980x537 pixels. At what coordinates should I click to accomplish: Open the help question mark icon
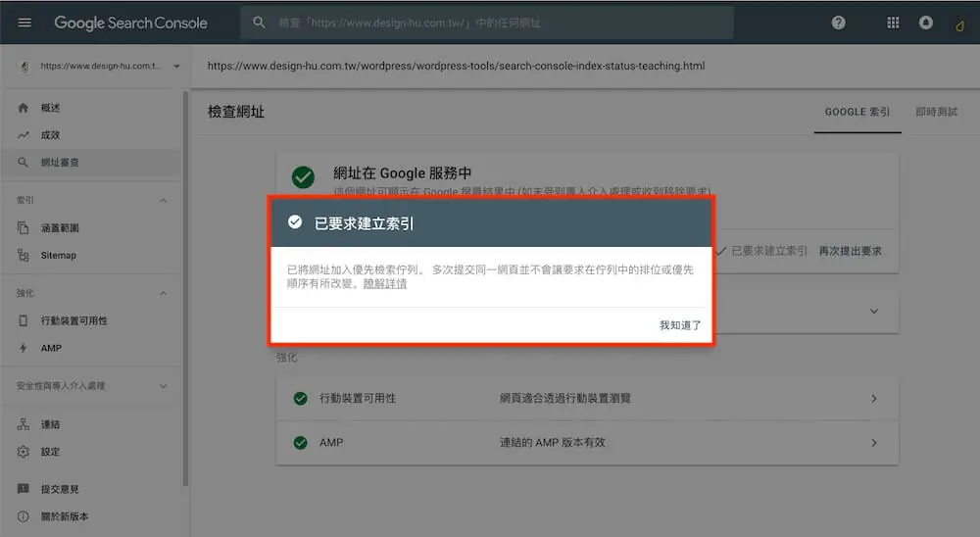coord(838,23)
